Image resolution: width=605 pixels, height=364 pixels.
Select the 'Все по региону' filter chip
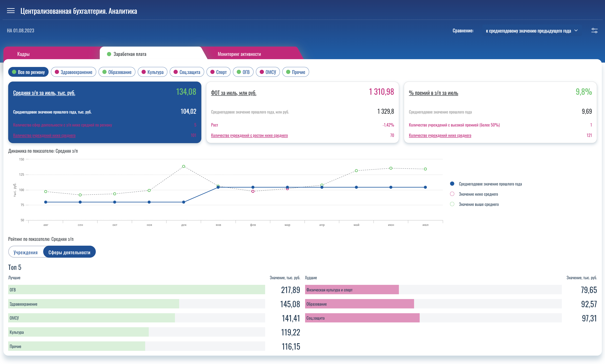click(x=28, y=72)
